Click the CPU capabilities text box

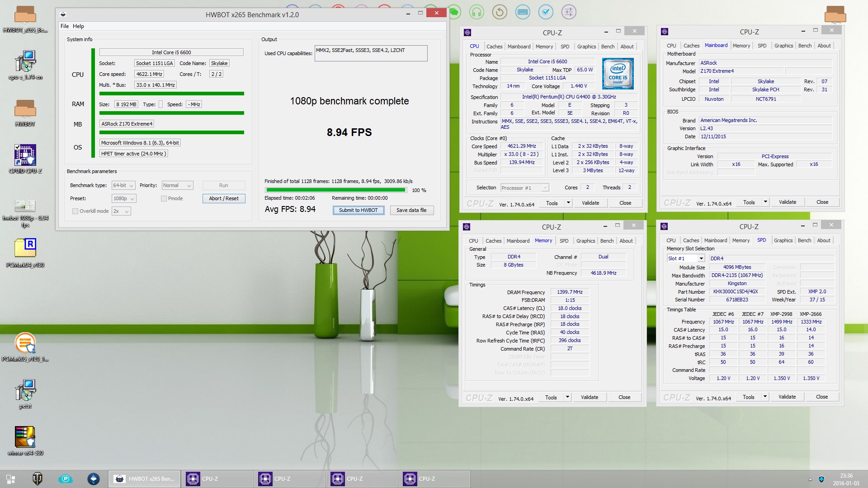(371, 53)
